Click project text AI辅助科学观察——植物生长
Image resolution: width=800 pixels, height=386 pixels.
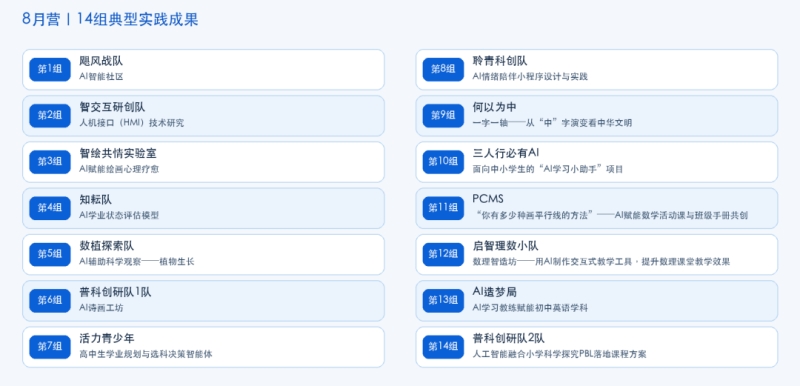[x=137, y=262]
